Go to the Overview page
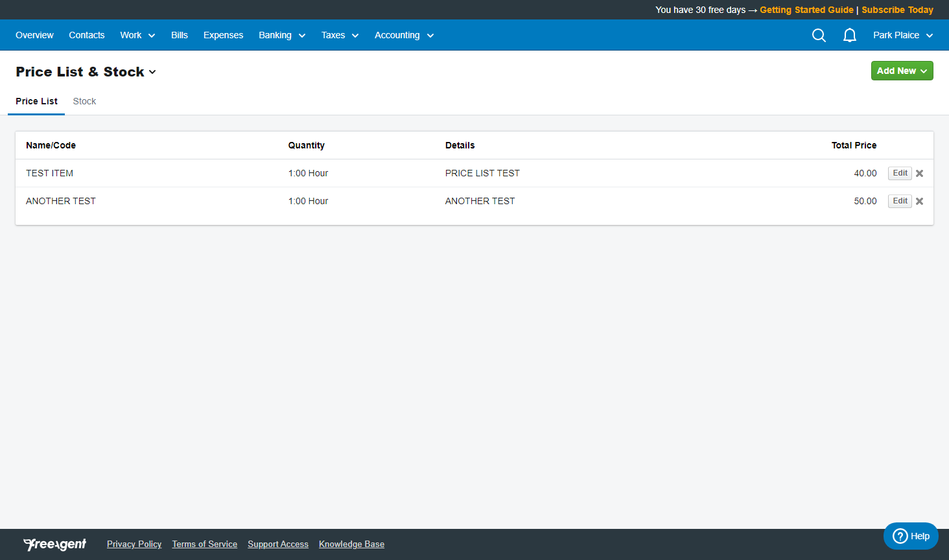This screenshot has width=949, height=560. [x=34, y=35]
